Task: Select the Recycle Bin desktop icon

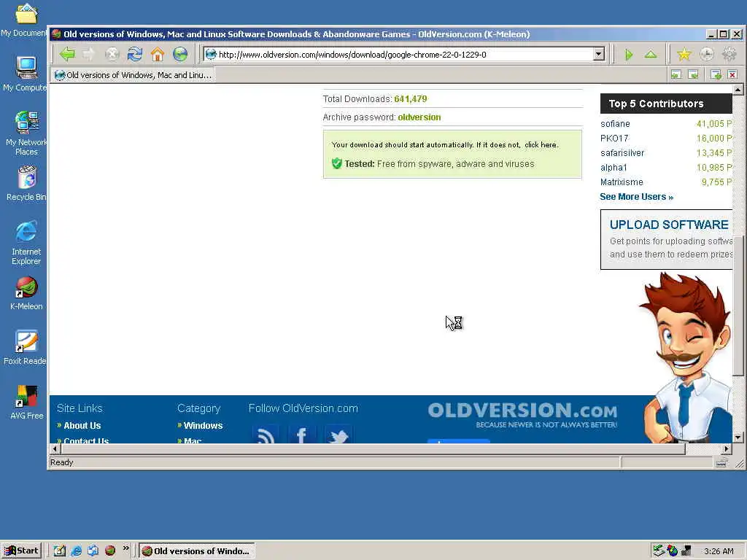Action: (x=27, y=183)
